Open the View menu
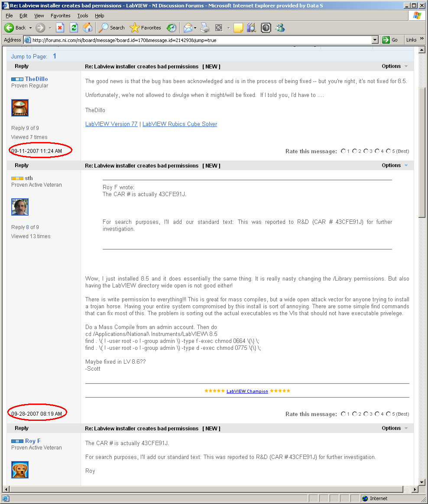The image size is (428, 504). pyautogui.click(x=39, y=16)
